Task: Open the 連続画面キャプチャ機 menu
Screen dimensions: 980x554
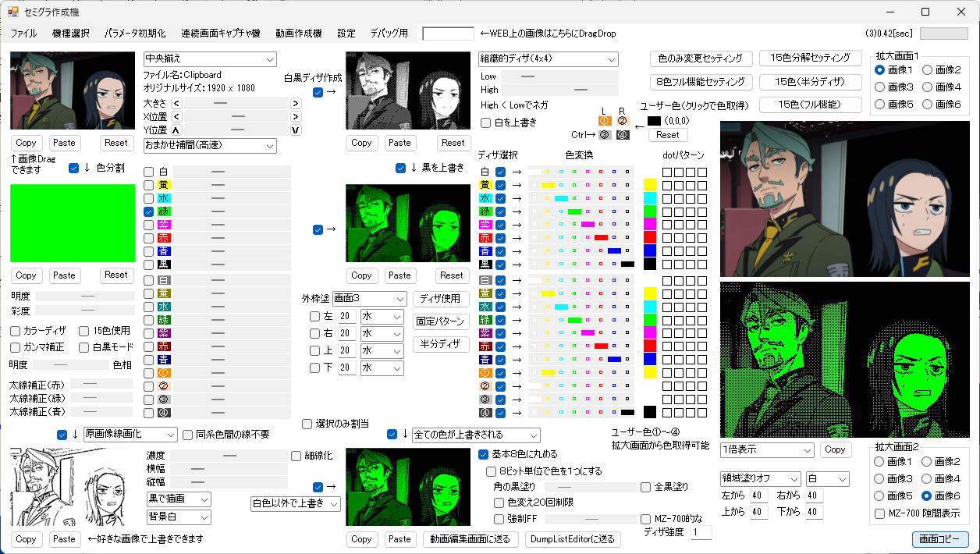Action: (221, 34)
